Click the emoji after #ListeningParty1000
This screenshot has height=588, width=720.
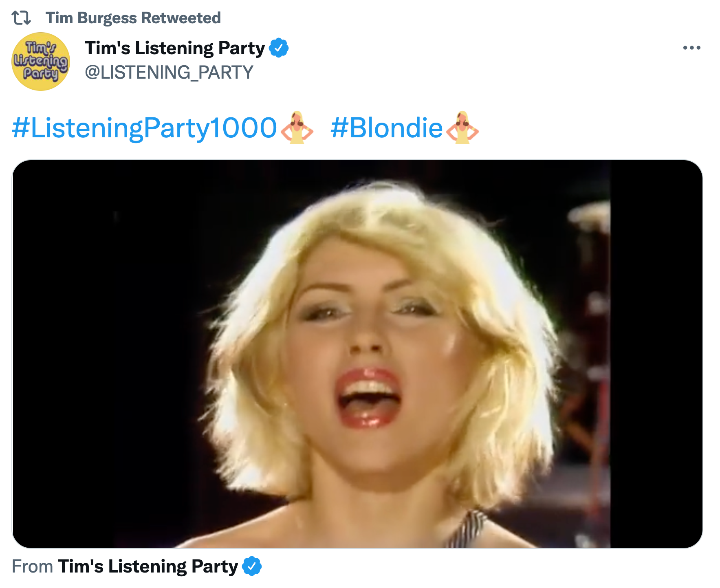tap(297, 128)
